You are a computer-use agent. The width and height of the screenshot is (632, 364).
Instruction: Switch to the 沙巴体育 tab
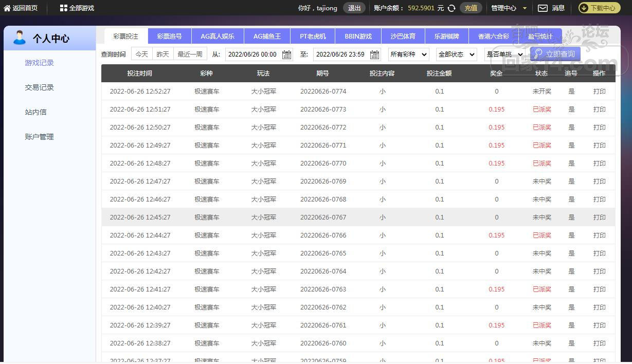pos(403,37)
